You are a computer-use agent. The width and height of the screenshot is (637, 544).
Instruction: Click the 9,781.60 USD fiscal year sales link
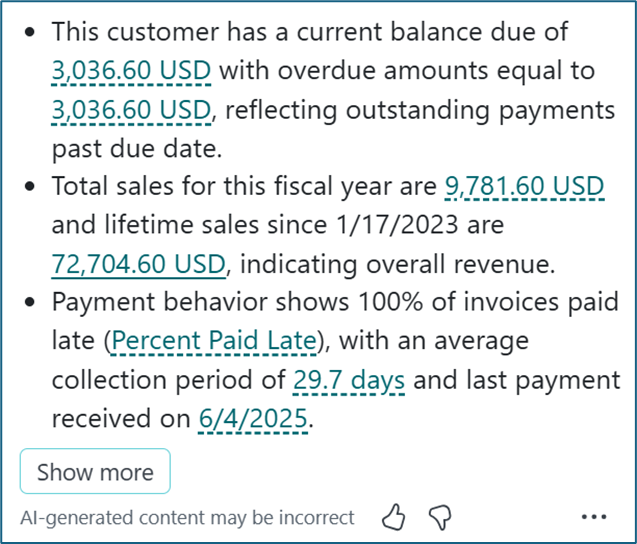(524, 187)
